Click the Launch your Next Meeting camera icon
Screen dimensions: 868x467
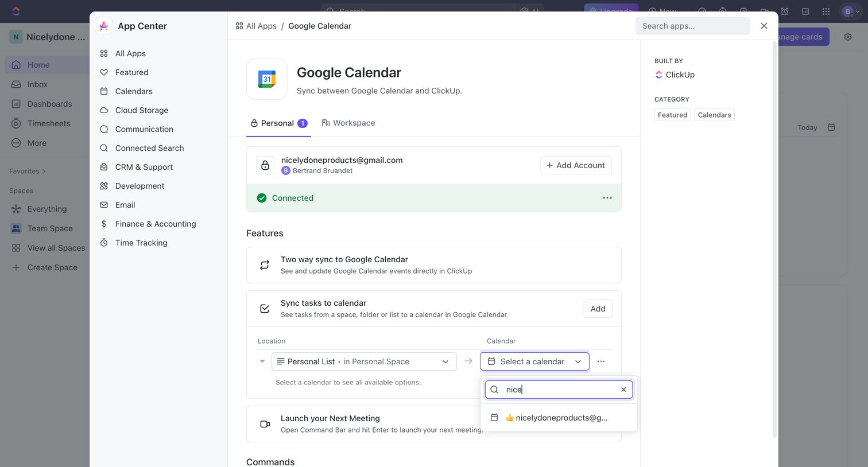[x=265, y=424]
